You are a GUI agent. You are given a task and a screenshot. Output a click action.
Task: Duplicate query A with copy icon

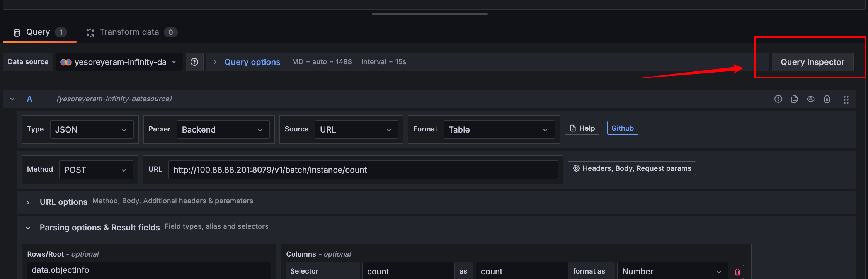[795, 99]
